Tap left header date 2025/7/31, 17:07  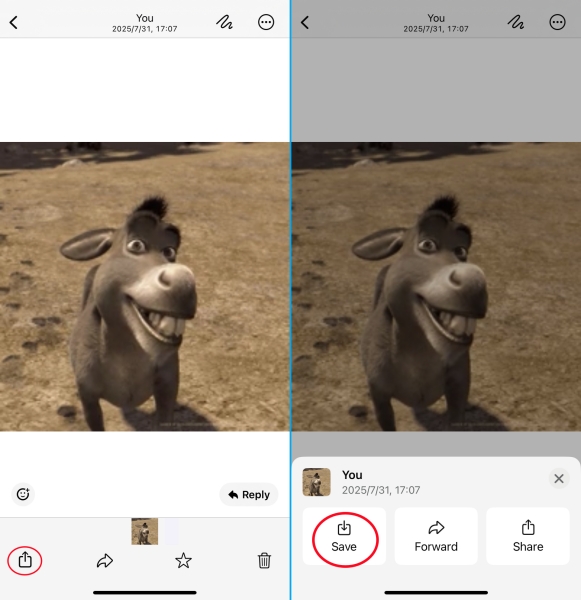click(145, 29)
